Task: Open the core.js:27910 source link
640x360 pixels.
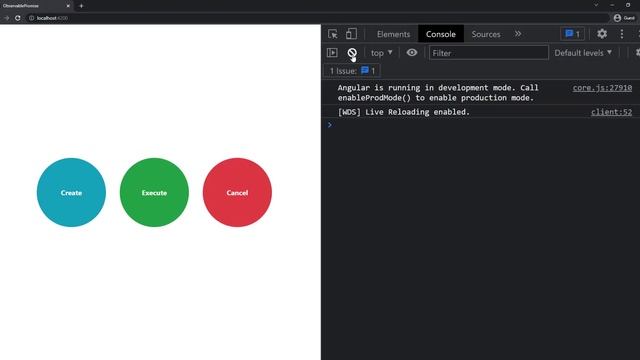Action: click(x=602, y=88)
